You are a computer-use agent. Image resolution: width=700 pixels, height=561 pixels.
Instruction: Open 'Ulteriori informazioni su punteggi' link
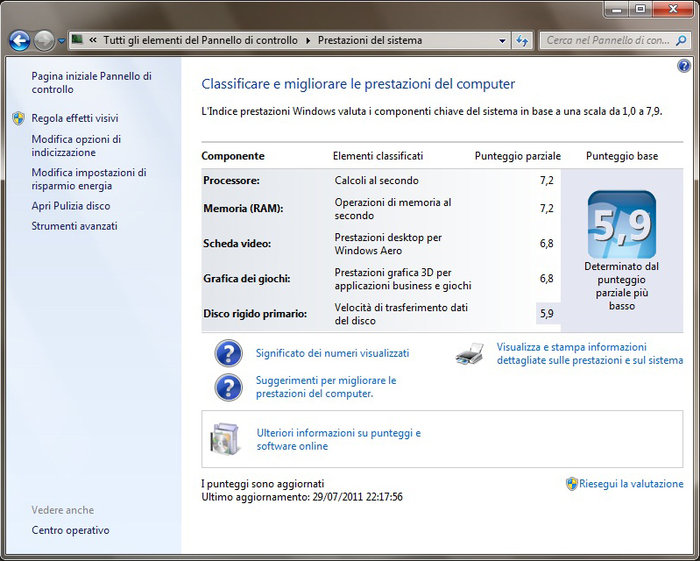(x=338, y=439)
